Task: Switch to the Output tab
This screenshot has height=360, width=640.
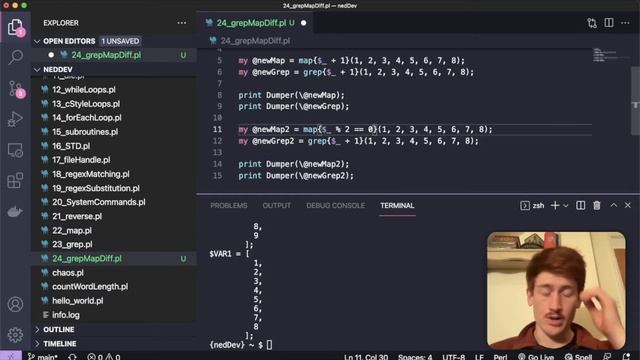Action: [x=276, y=205]
